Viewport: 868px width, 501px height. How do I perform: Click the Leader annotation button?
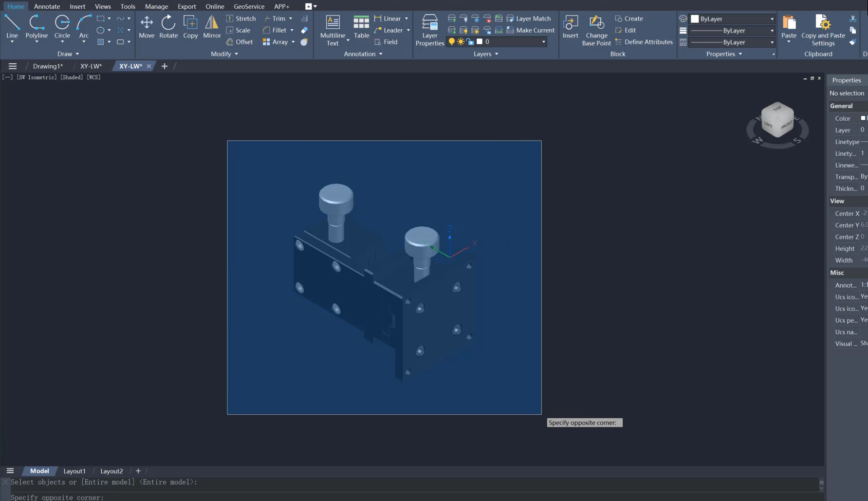pyautogui.click(x=388, y=30)
